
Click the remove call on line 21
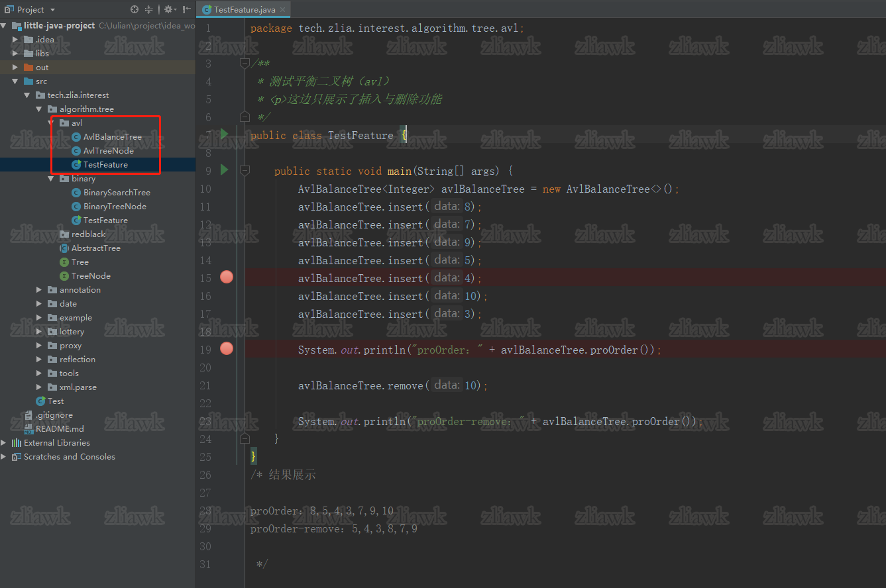tap(393, 385)
